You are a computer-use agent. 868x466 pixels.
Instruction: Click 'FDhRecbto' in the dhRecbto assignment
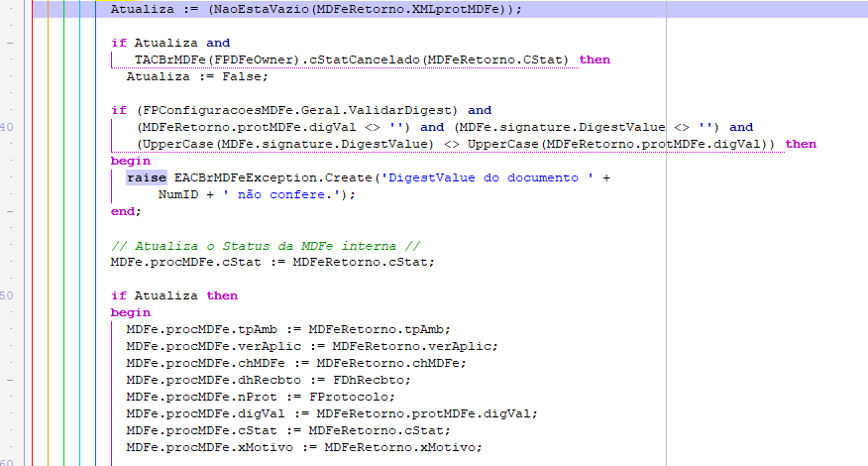[x=370, y=380]
